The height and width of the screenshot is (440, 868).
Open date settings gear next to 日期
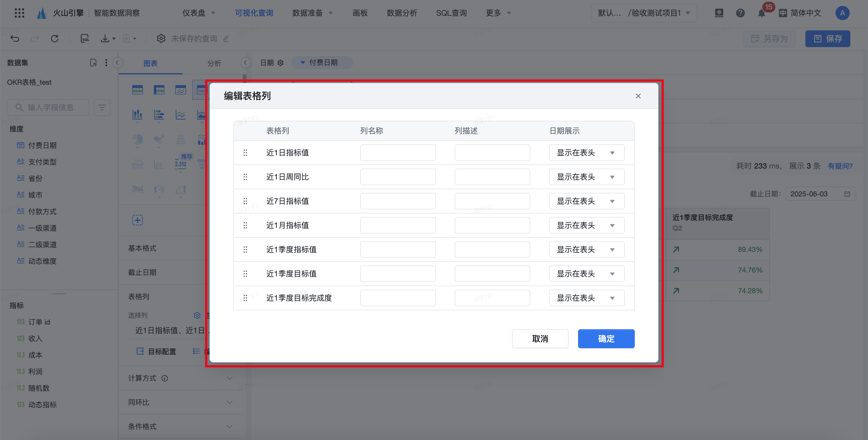point(280,63)
